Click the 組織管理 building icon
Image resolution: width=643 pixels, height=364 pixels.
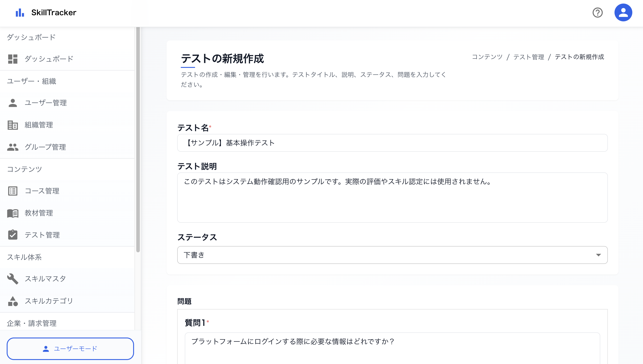(x=12, y=125)
